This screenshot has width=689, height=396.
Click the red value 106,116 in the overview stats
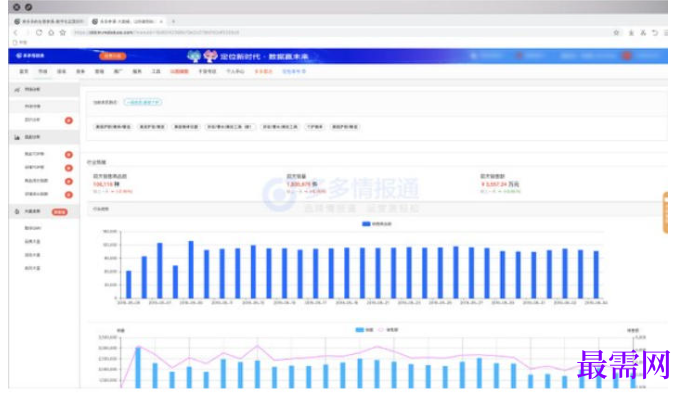point(103,184)
